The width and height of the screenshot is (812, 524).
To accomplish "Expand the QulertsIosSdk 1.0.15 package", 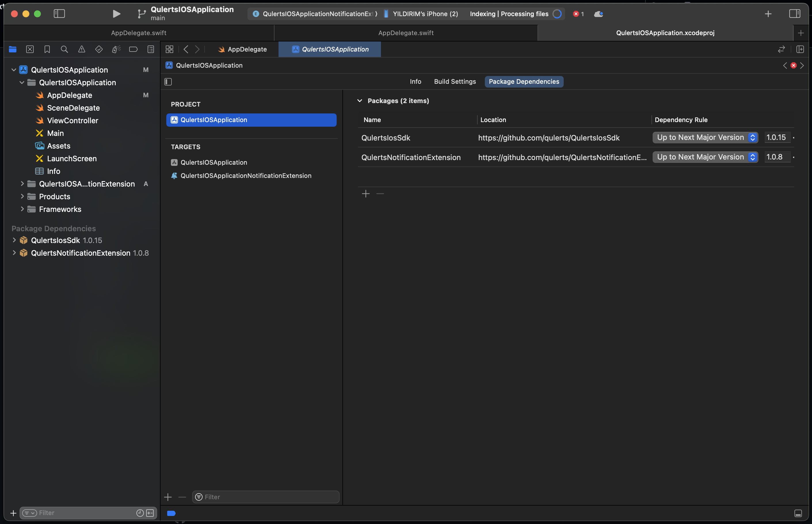I will [14, 240].
